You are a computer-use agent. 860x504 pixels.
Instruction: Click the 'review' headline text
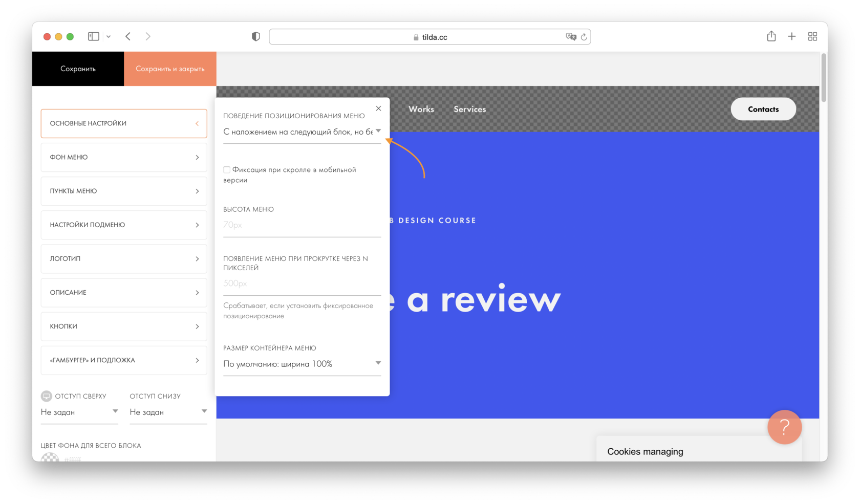click(501, 299)
